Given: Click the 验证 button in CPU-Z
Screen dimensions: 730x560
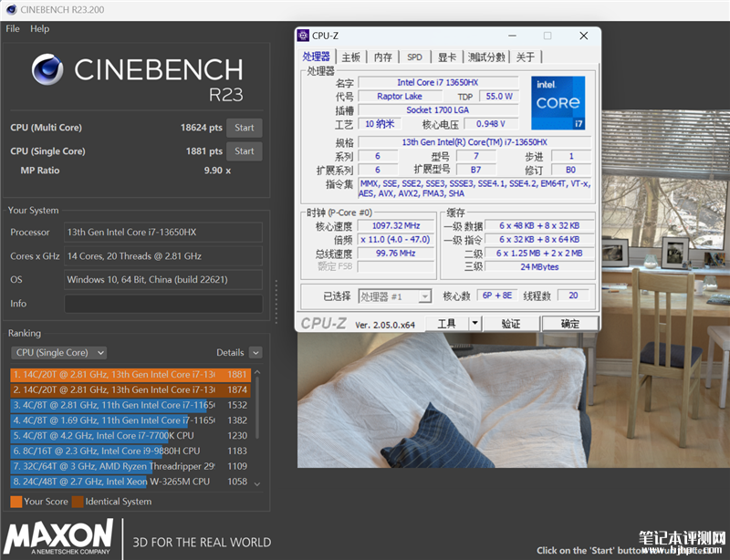Looking at the screenshot, I should tap(511, 324).
